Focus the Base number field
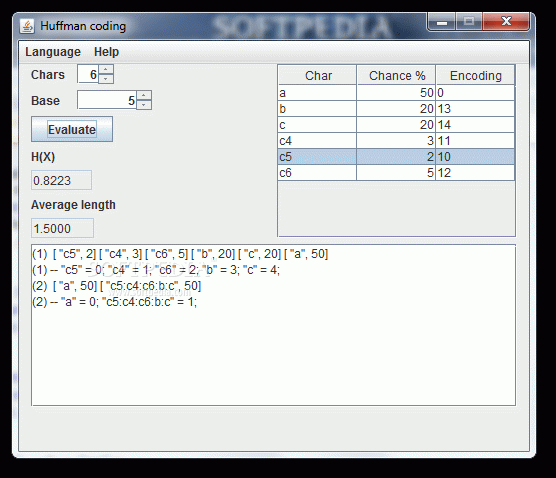Screen dimensions: 556x478 (107, 100)
